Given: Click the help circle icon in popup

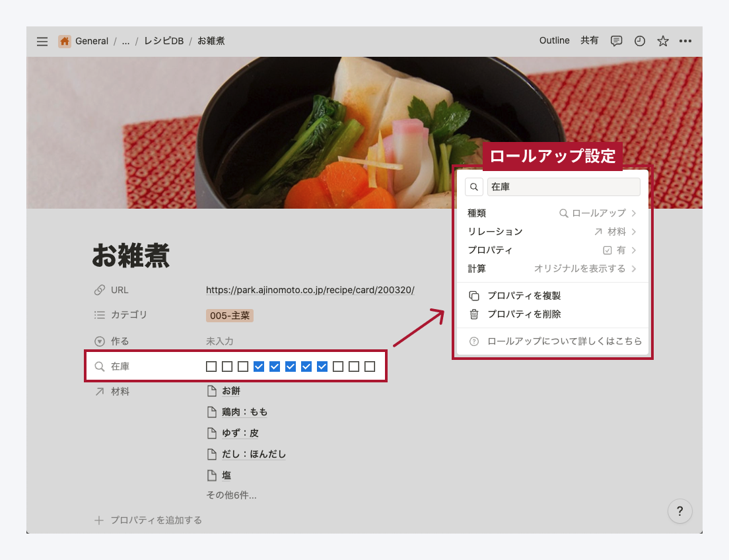Looking at the screenshot, I should tap(473, 341).
